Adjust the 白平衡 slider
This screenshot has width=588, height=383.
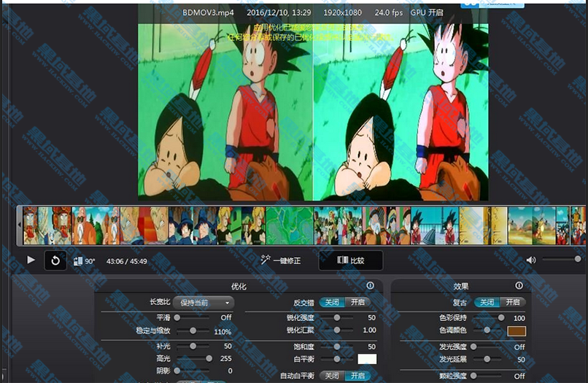pos(337,360)
